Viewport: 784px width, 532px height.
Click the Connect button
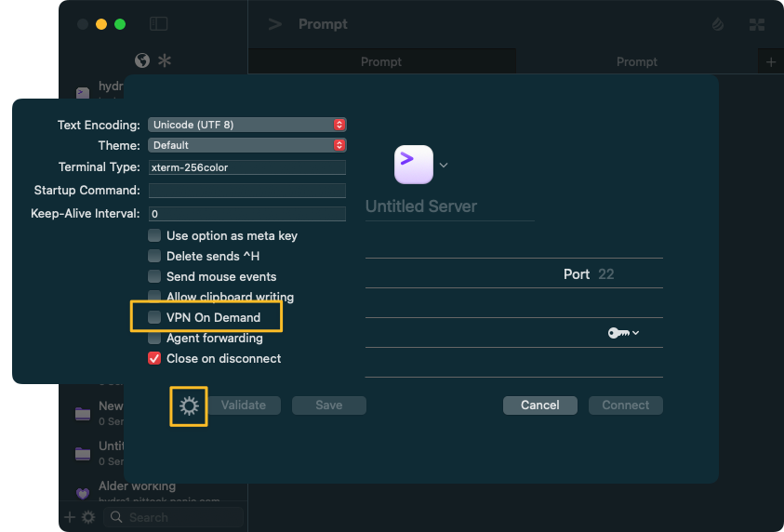point(626,405)
